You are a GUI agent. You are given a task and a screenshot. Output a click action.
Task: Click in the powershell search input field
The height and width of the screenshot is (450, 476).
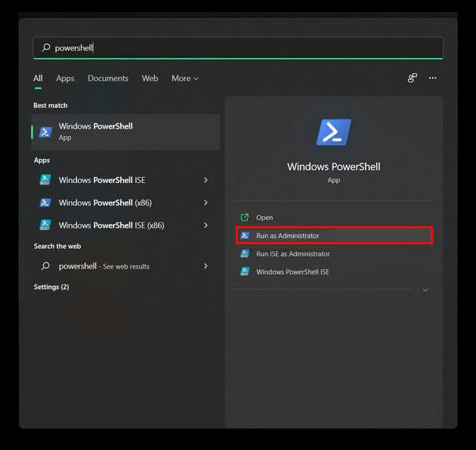(x=238, y=48)
